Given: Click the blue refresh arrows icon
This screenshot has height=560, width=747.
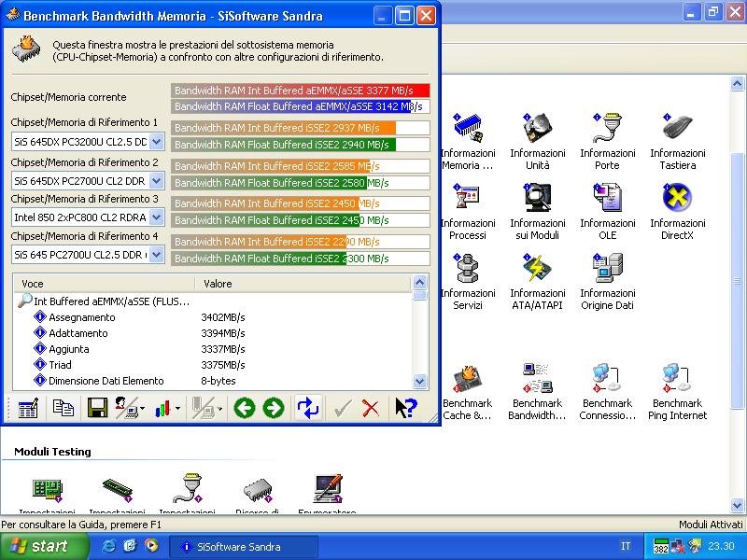Looking at the screenshot, I should (x=308, y=409).
